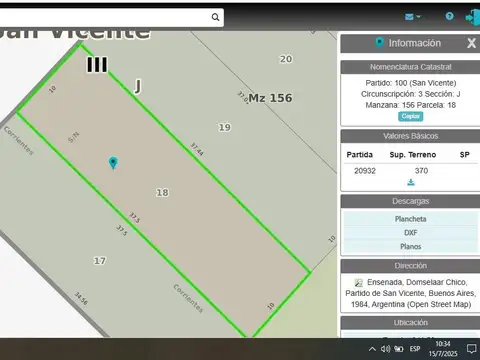Click the Información location pin icon
The width and height of the screenshot is (480, 360).
click(379, 43)
